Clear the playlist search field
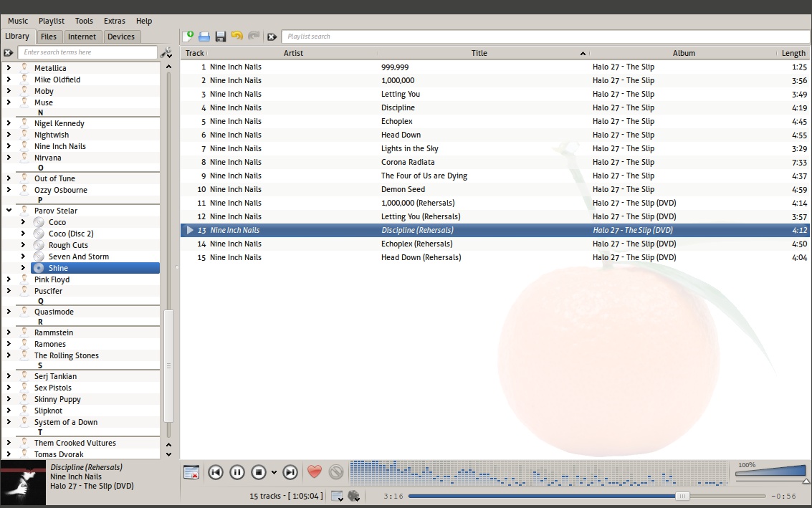Screen dimensions: 812x508 [x=272, y=37]
